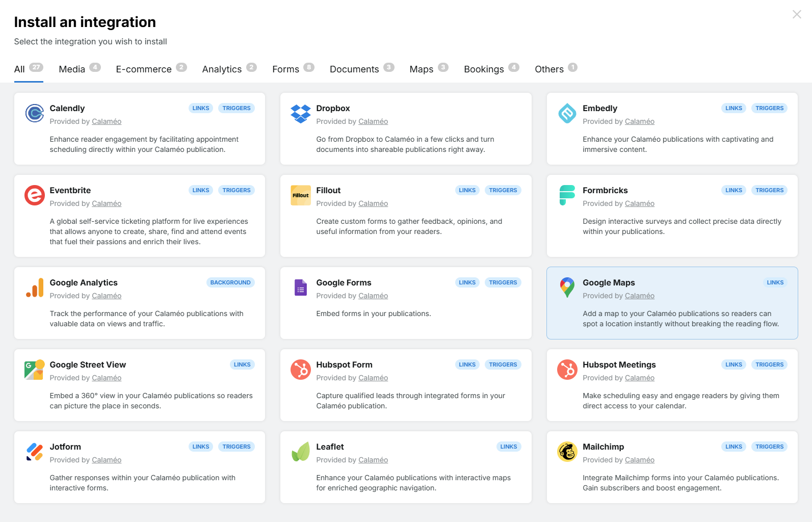Click the LINKS badge on Hubspot Form
Image resolution: width=812 pixels, height=522 pixels.
click(467, 364)
